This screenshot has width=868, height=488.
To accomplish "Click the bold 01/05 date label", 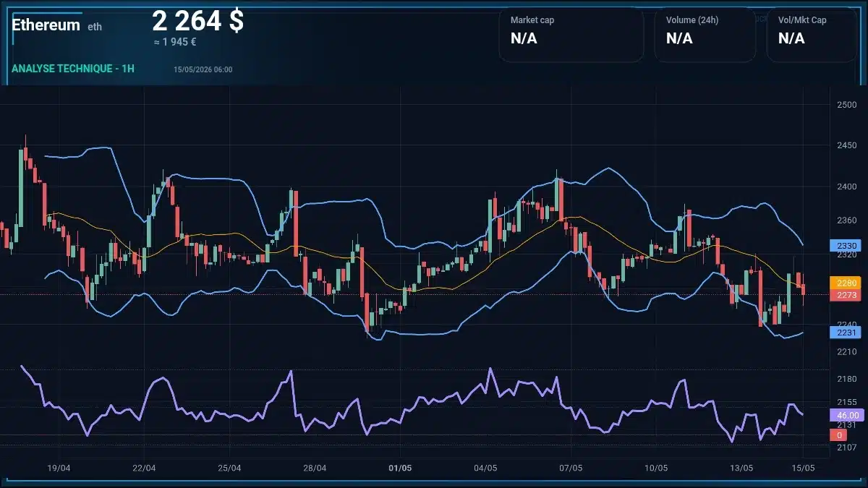I will tap(400, 468).
